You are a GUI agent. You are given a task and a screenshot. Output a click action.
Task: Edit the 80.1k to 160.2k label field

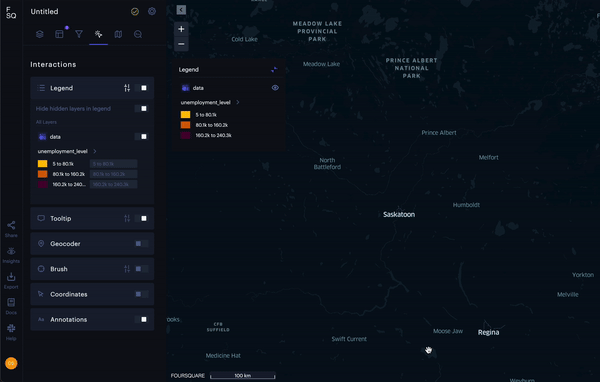click(x=113, y=174)
